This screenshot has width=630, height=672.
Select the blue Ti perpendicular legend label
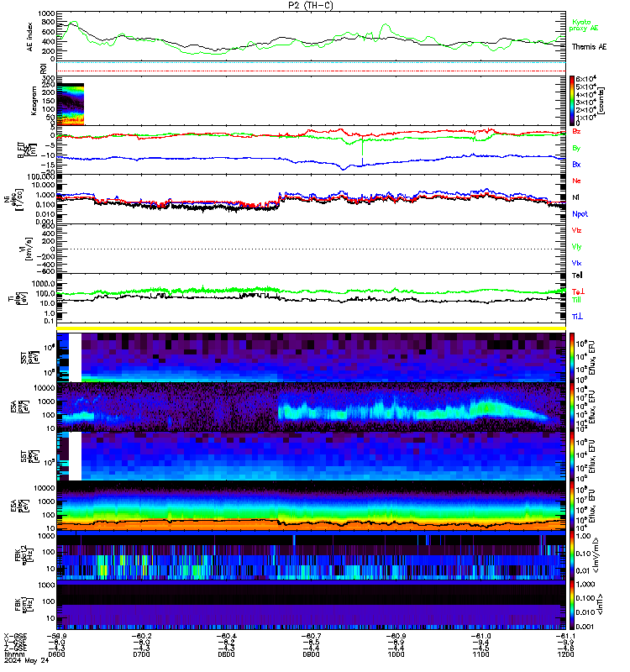(577, 317)
